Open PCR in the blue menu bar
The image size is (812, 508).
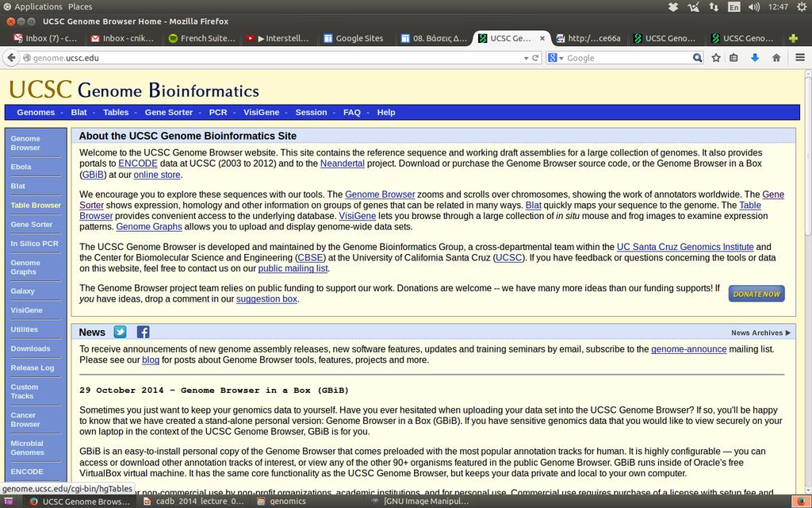click(218, 112)
